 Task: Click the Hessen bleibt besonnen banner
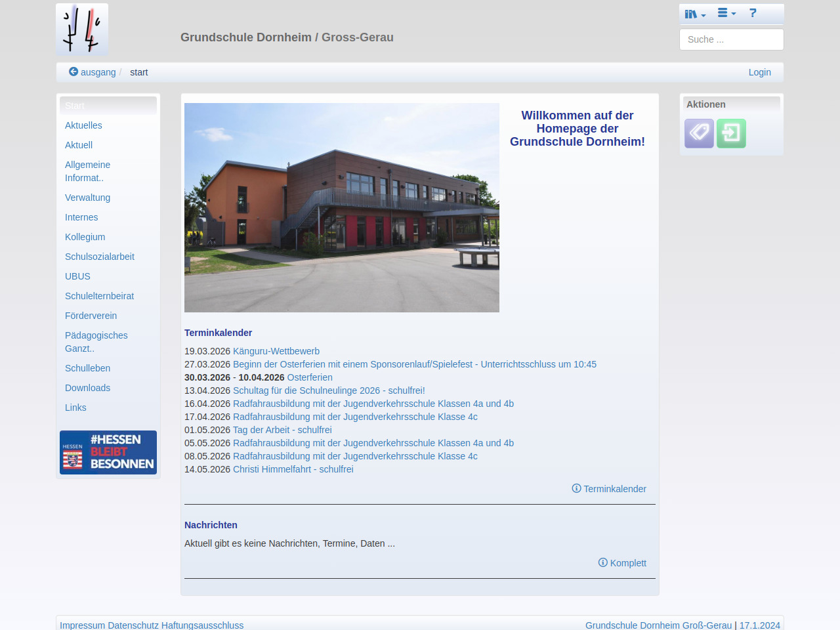point(108,452)
